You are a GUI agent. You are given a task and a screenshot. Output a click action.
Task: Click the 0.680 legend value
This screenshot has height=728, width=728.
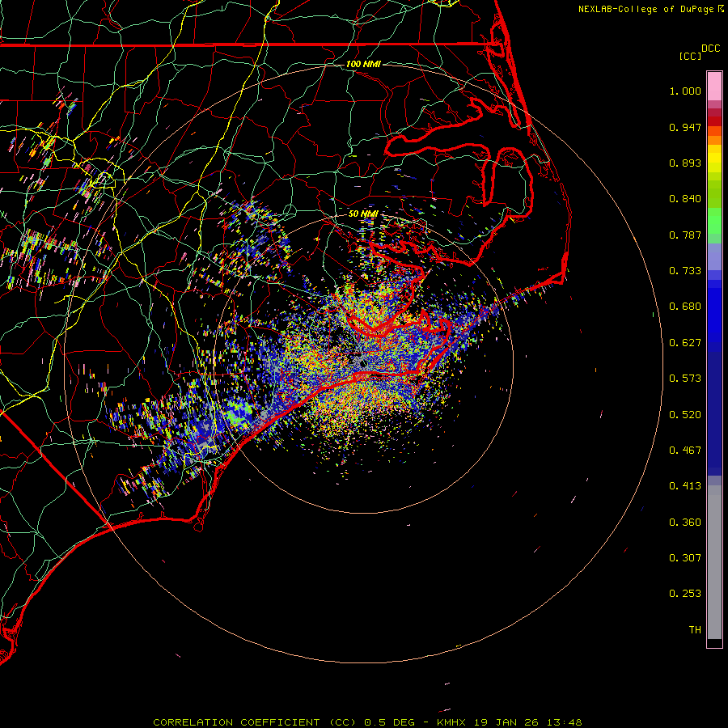[685, 307]
